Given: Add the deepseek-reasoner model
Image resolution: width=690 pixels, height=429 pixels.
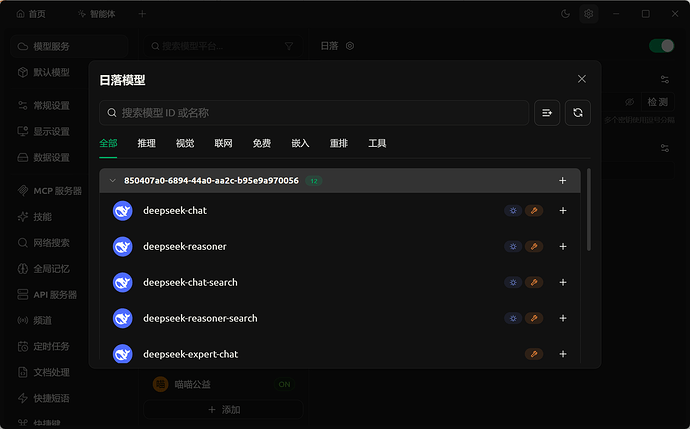Looking at the screenshot, I should (x=563, y=246).
